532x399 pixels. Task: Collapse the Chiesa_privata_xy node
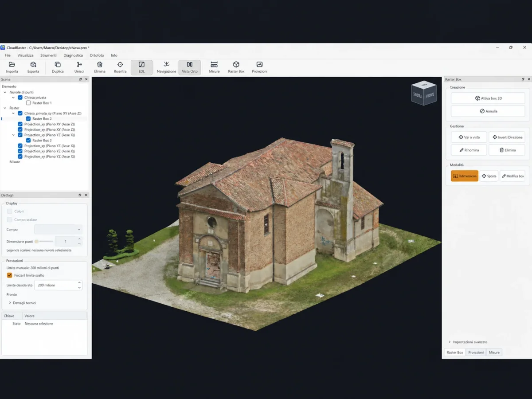click(x=13, y=113)
